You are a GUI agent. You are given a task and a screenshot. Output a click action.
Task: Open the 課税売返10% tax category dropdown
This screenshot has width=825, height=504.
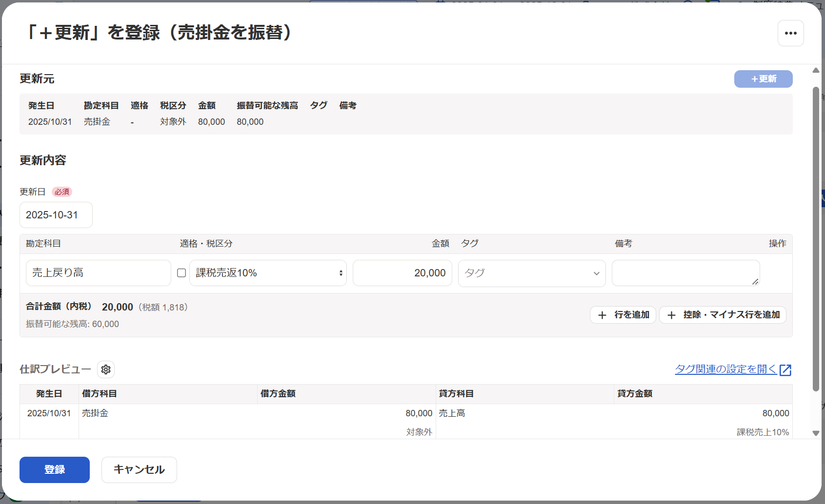click(x=268, y=273)
